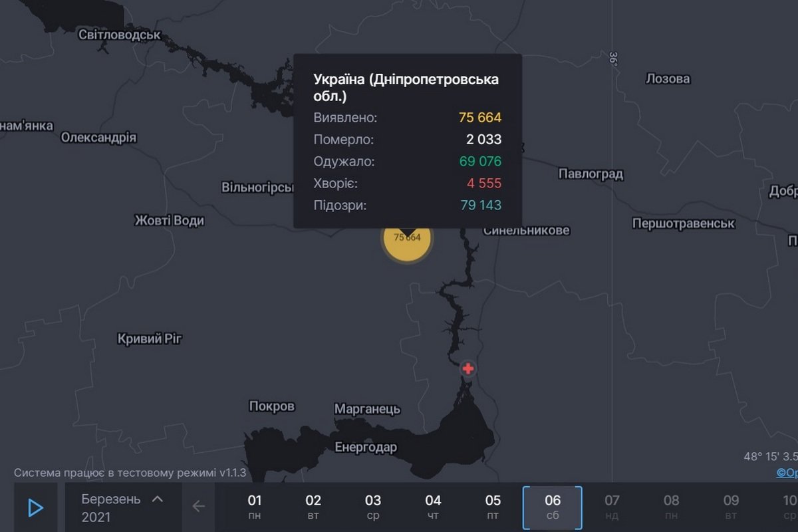This screenshot has height=532, width=798.
Task: Select date 05 пт on the timeline
Action: click(x=492, y=507)
